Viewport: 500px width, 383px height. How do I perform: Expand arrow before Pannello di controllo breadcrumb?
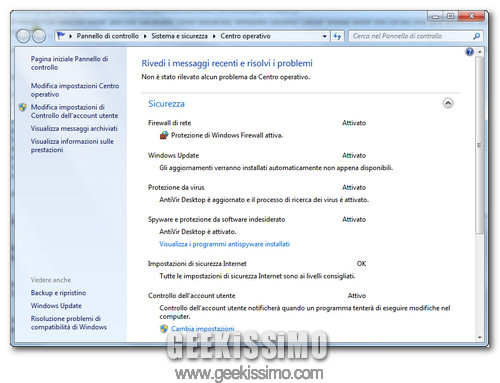point(70,36)
